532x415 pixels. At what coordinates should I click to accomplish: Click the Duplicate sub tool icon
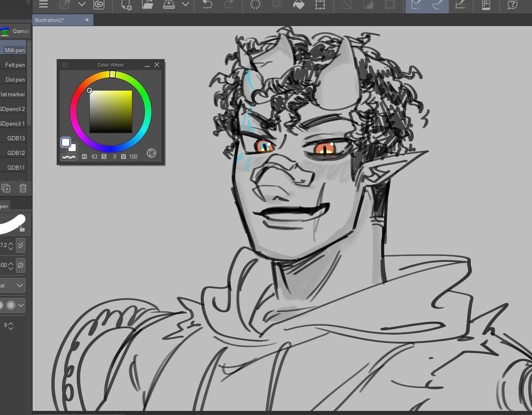pos(6,188)
